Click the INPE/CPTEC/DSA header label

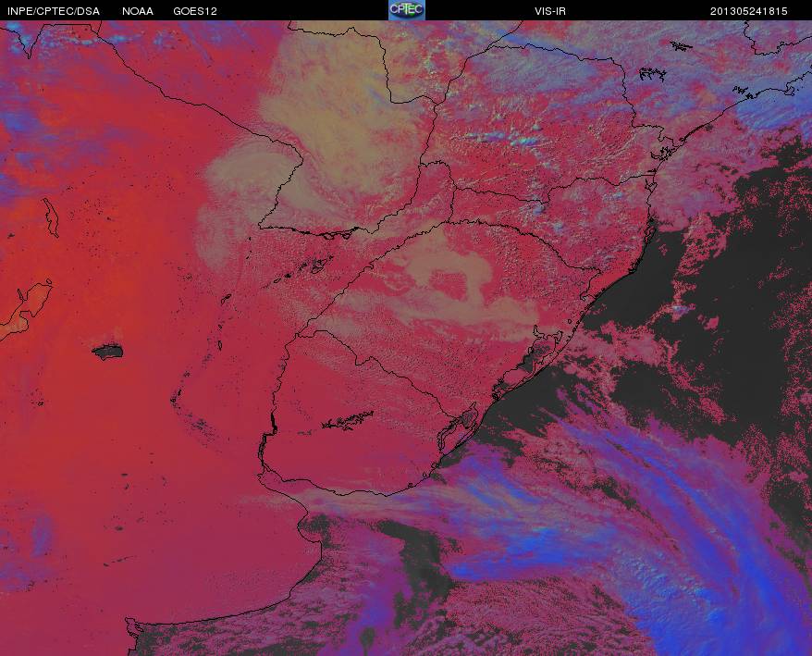[x=54, y=11]
